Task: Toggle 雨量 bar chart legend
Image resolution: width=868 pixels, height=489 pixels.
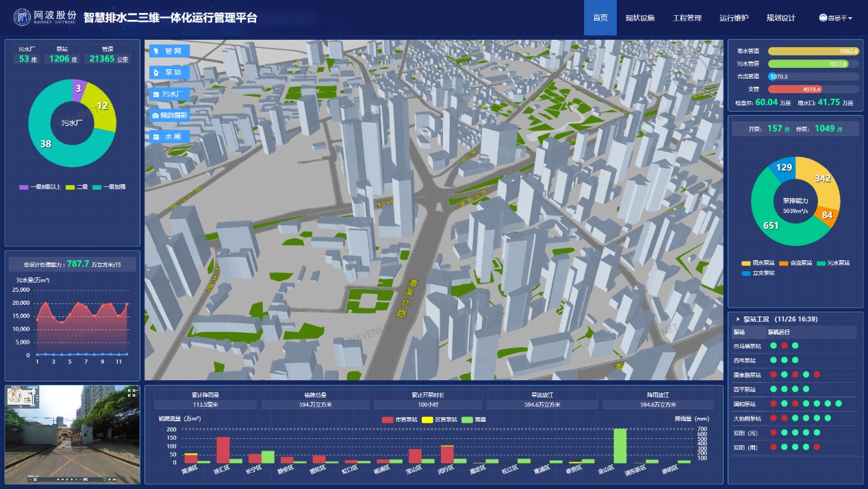Action: click(474, 419)
